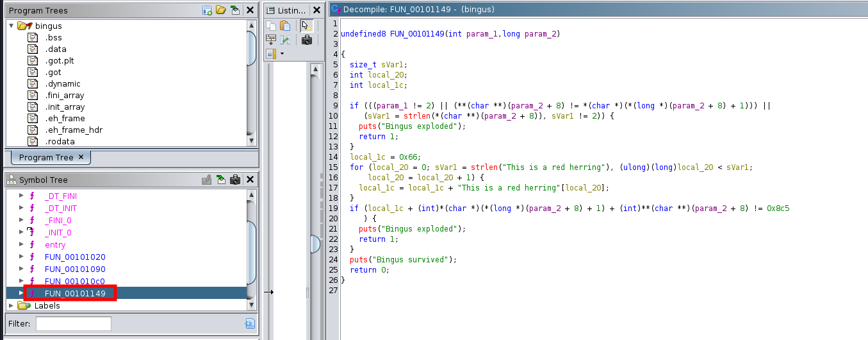The height and width of the screenshot is (340, 868).
Task: Click Symbol Tree camera snapshot icon
Action: (x=235, y=180)
